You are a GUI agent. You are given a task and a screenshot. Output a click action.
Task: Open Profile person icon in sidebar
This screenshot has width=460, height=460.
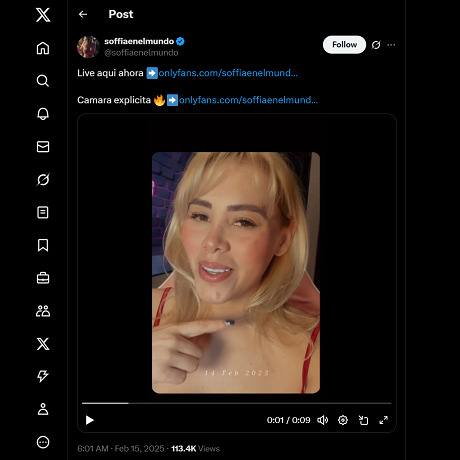pyautogui.click(x=43, y=409)
